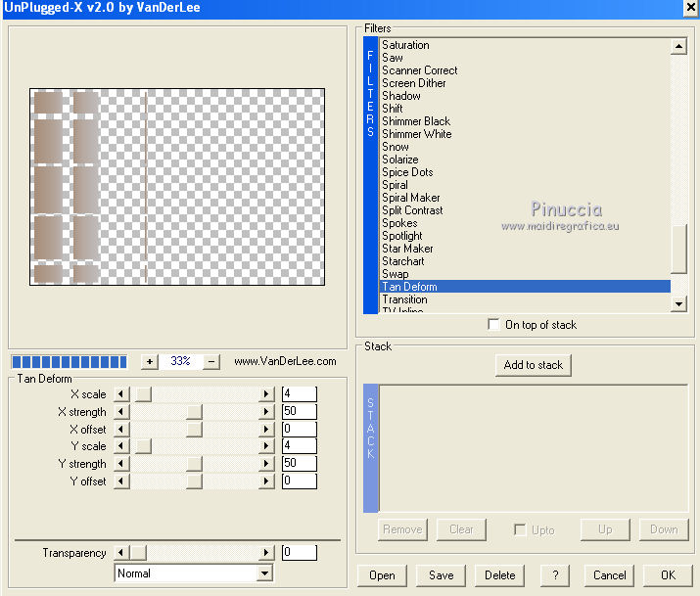
Task: Decrease X strength with left arrow
Action: coord(121,411)
